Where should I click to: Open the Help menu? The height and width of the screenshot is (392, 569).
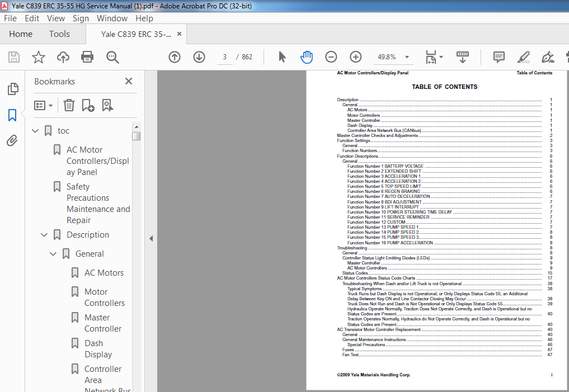(x=144, y=18)
